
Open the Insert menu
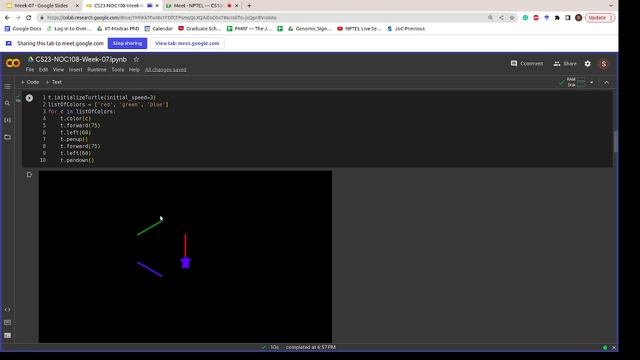tap(76, 70)
